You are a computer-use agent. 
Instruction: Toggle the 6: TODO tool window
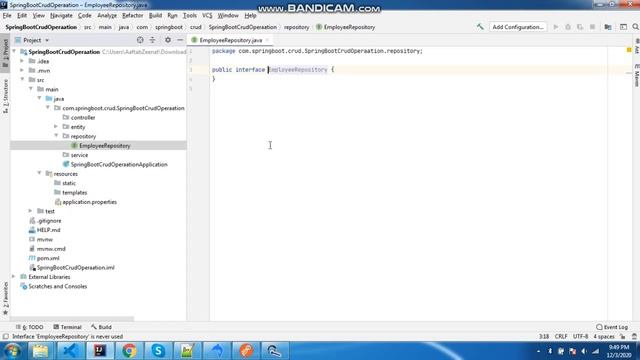click(x=29, y=327)
